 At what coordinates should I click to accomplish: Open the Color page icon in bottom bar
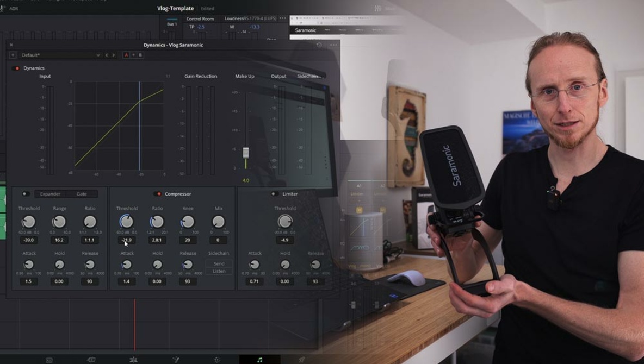coord(217,360)
